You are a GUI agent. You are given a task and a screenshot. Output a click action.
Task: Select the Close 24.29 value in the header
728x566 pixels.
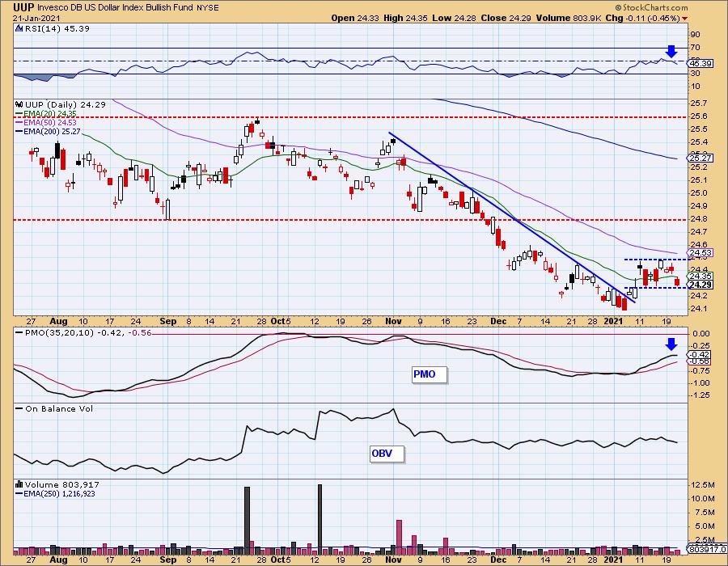click(506, 18)
